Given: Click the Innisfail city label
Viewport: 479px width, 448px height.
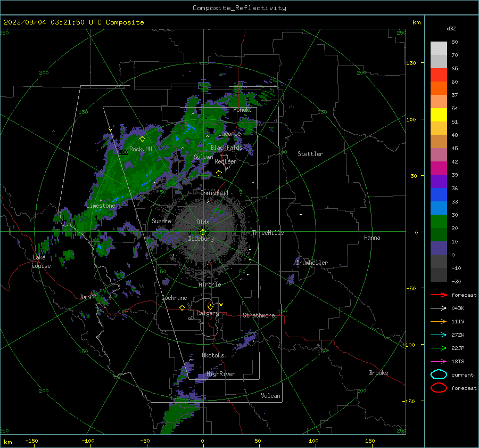Looking at the screenshot, I should tap(214, 193).
